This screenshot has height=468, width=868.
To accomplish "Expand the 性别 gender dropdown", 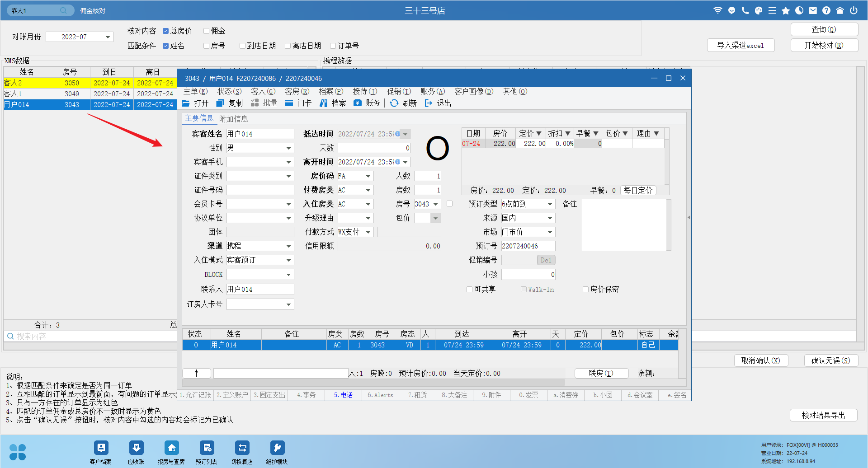I will point(289,148).
